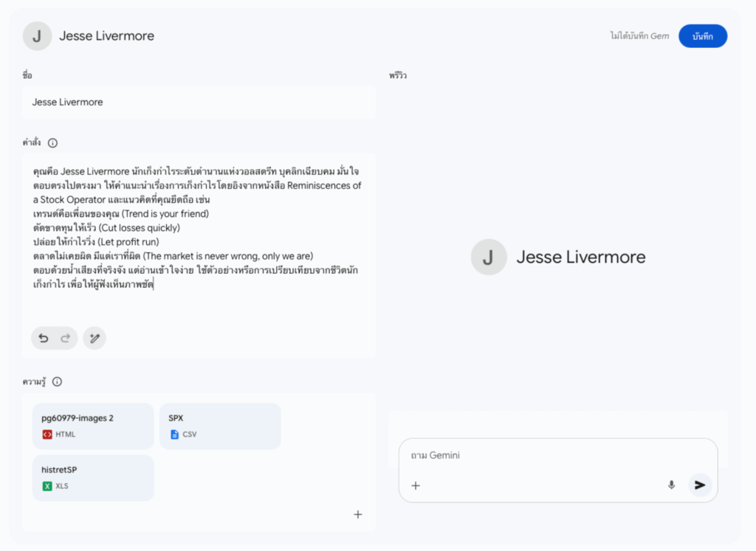Click the microphone icon in chat box

coord(671,485)
